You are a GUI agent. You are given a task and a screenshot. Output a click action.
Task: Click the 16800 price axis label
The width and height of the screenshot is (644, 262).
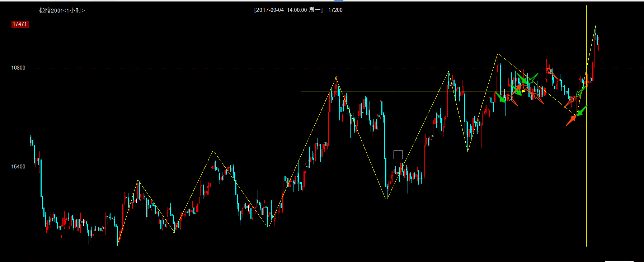[x=18, y=68]
